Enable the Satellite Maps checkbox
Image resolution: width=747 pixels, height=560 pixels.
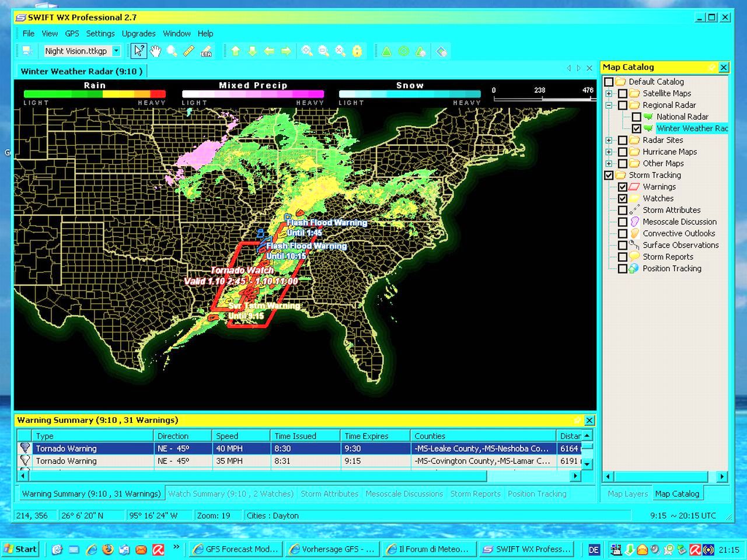click(x=623, y=93)
